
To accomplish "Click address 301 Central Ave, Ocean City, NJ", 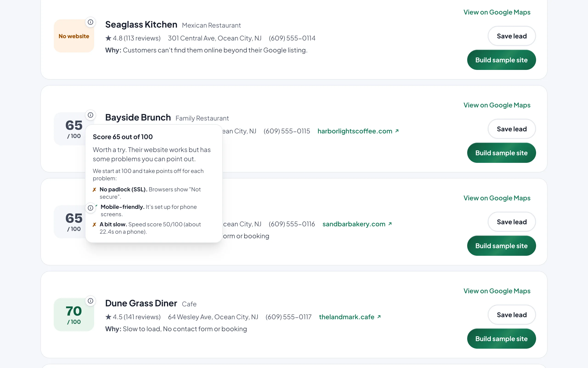I will pyautogui.click(x=215, y=38).
